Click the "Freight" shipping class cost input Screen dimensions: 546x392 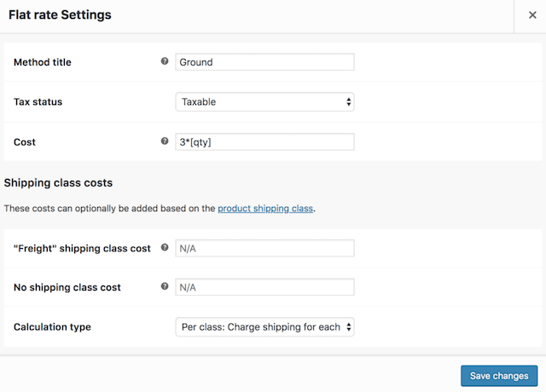click(x=264, y=248)
